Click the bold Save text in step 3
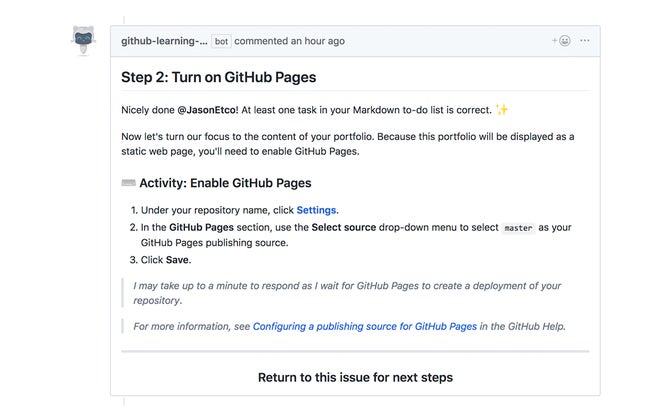Viewport: 670px width, 419px height. coord(177,260)
